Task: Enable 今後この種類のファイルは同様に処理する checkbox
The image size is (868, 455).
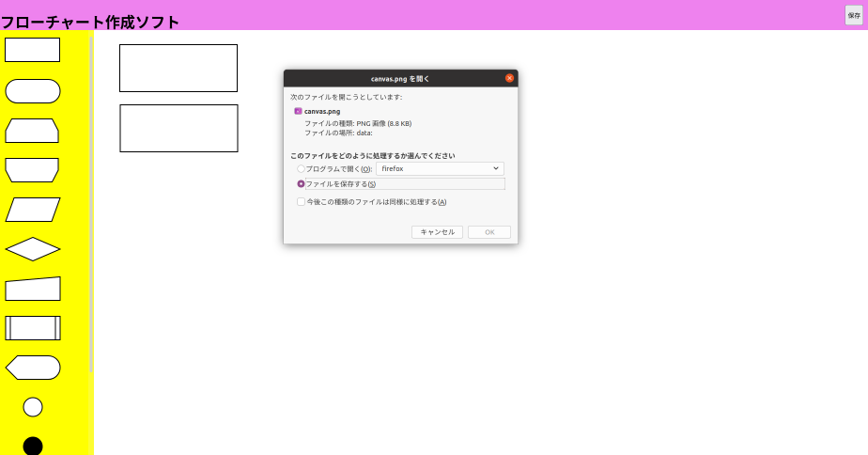Action: [302, 202]
